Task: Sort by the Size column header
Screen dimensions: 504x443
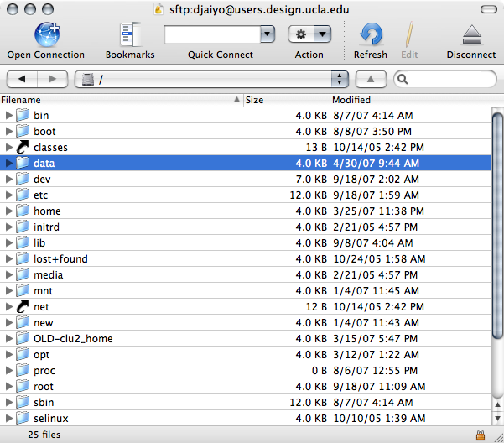Action: coord(285,100)
